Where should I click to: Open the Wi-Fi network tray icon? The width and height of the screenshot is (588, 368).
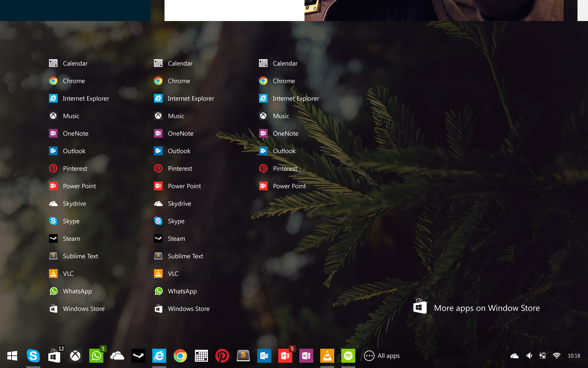click(x=556, y=356)
